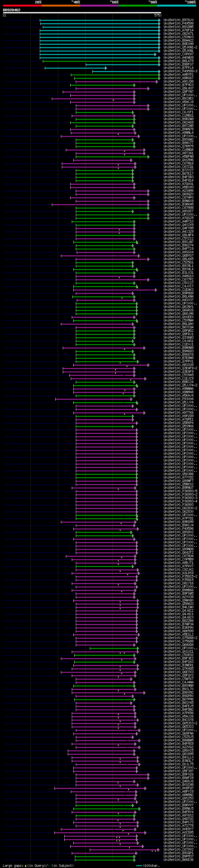This screenshot has height=868, width=199.
Task: Click label UniRef100_B9HB66
Action: tap(179, 590)
